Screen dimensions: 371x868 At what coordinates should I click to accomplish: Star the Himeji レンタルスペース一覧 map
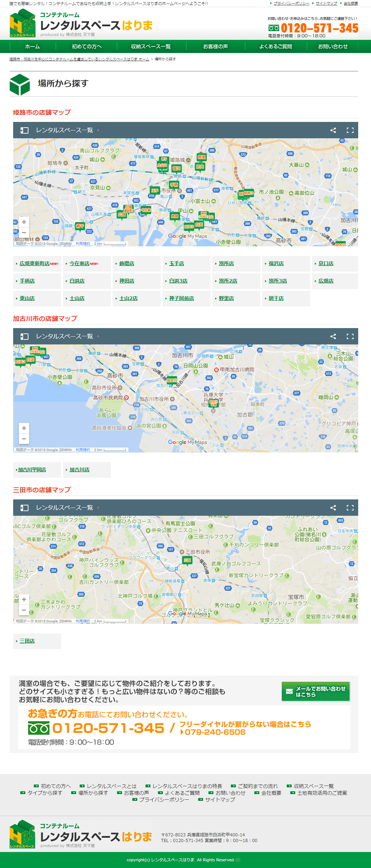(x=98, y=130)
